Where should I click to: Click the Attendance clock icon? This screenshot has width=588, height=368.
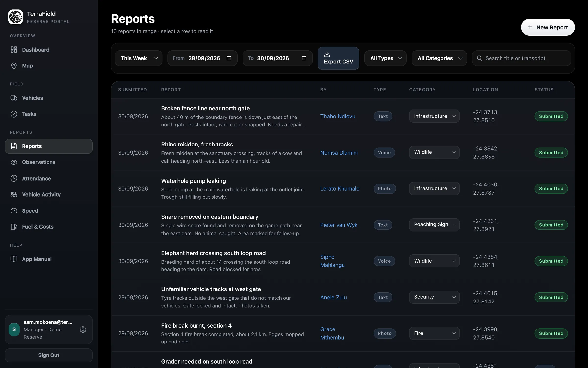[x=14, y=178]
